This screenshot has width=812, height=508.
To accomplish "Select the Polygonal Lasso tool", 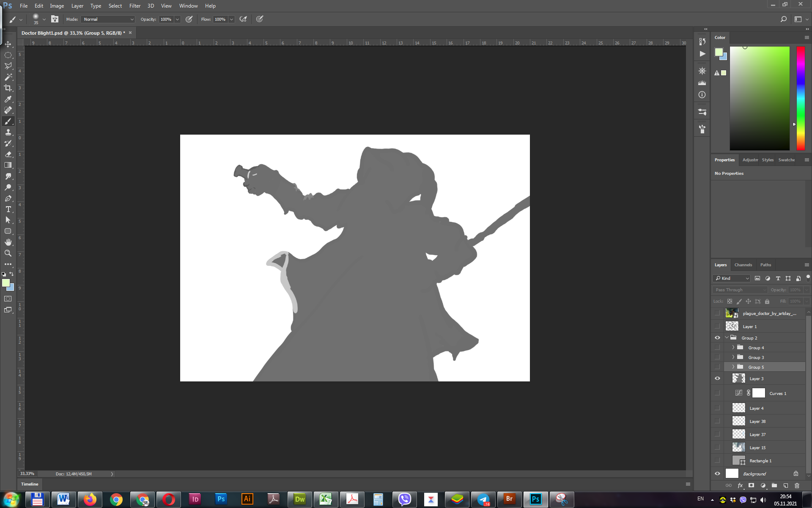I will click(8, 66).
